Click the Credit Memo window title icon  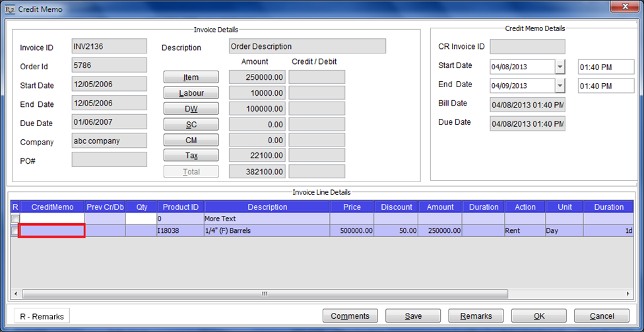pyautogui.click(x=9, y=8)
